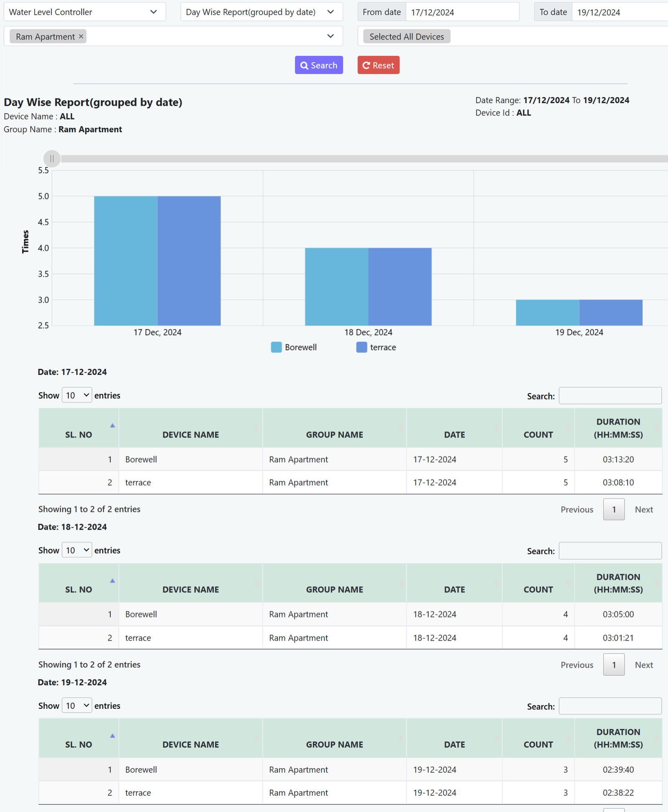Remove Ram Apartment tag with × icon
668x812 pixels.
pyautogui.click(x=81, y=37)
